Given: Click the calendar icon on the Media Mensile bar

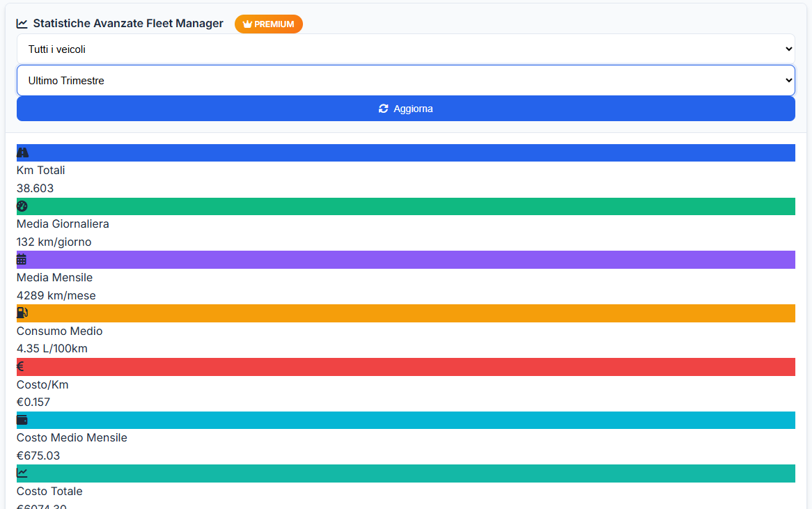Looking at the screenshot, I should point(21,259).
